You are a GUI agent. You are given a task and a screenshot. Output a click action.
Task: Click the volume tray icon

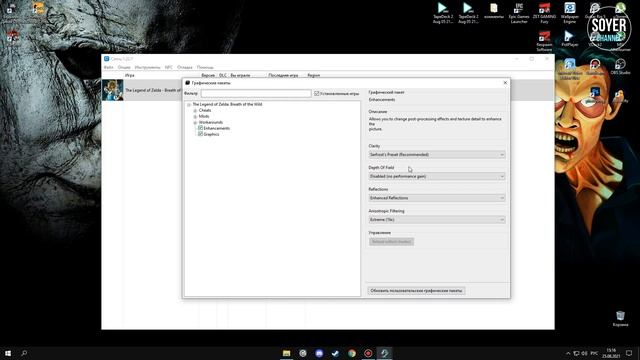tap(584, 353)
